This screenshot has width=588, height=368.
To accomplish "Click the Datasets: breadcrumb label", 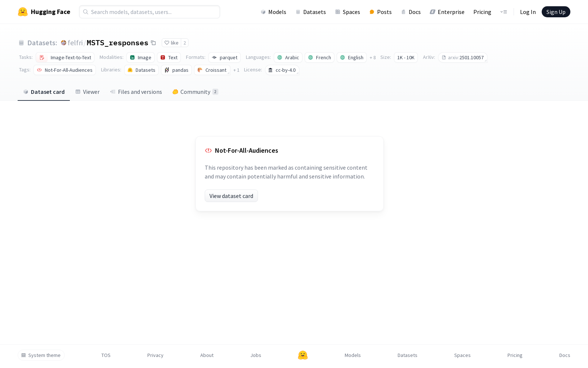I will click(x=42, y=43).
